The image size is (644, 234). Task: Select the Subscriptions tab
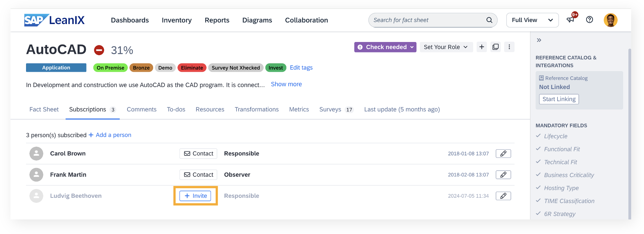click(92, 109)
